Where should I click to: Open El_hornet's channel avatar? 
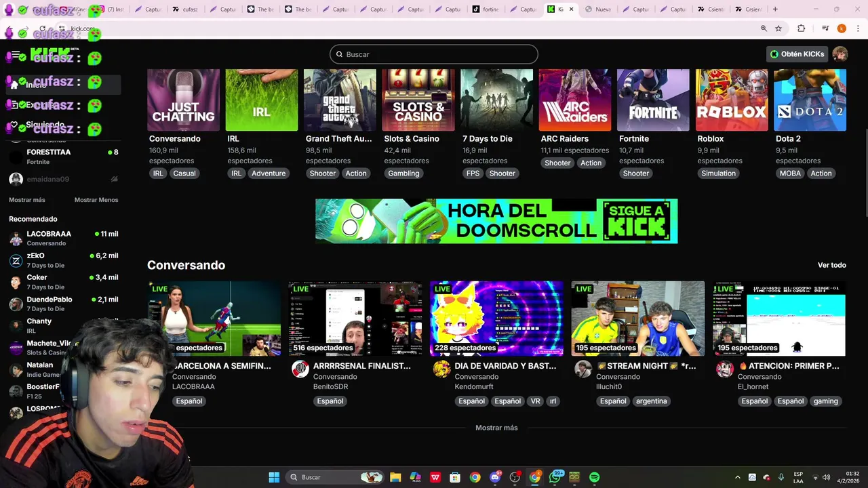pyautogui.click(x=725, y=369)
